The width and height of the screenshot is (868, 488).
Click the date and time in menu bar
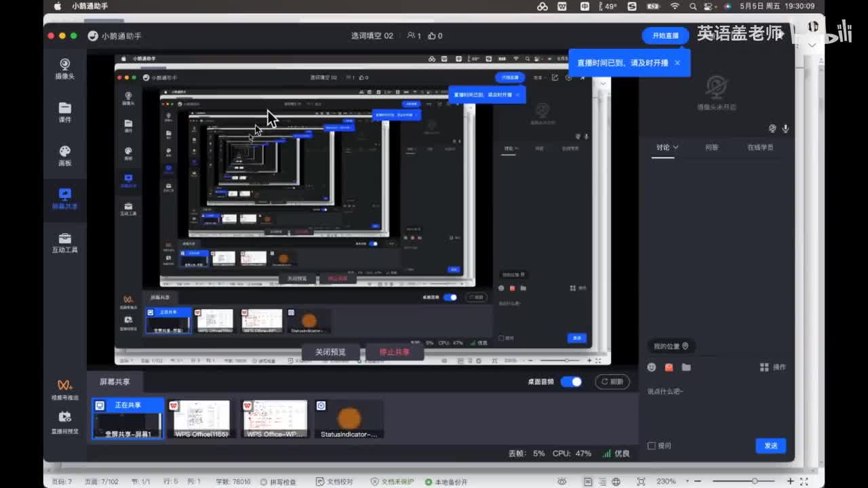[777, 6]
